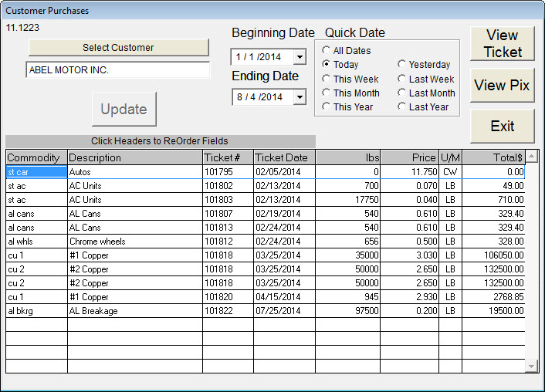Click the total 106050.00 cell

(493, 255)
